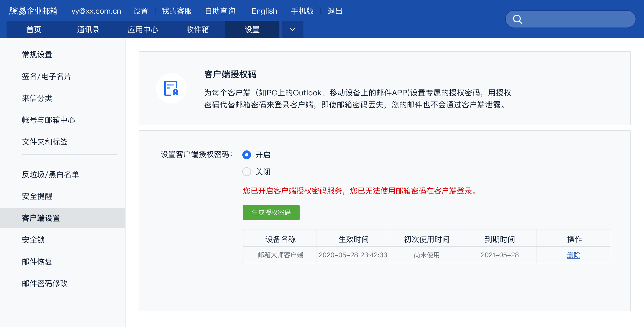Open 邮件密码修改 in sidebar
Screen dimensions: 644x327
(x=45, y=283)
